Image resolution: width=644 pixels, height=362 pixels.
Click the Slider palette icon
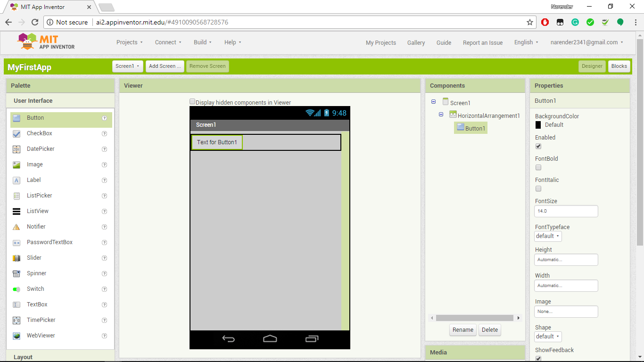coord(17,258)
